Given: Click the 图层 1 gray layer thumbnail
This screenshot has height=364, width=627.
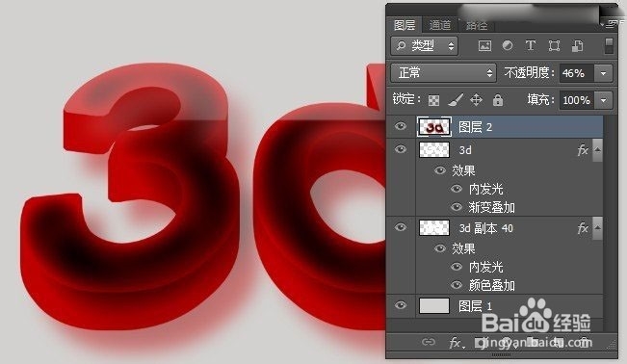Looking at the screenshot, I should 434,306.
